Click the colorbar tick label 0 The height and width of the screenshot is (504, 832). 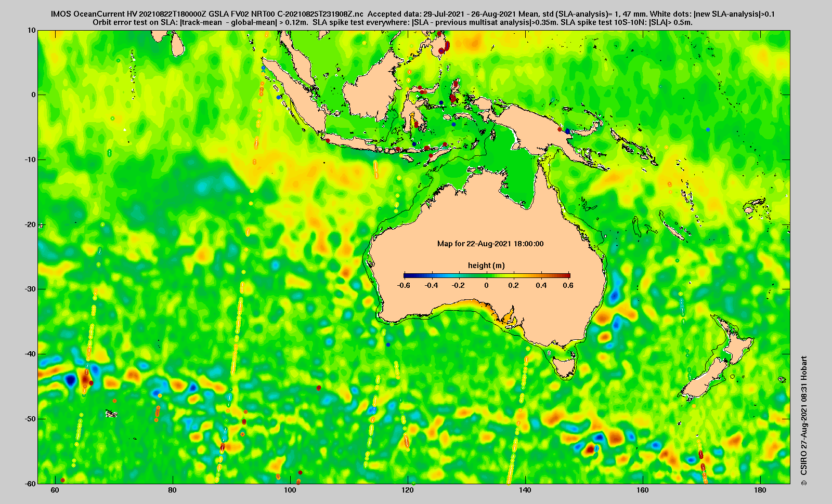point(487,285)
